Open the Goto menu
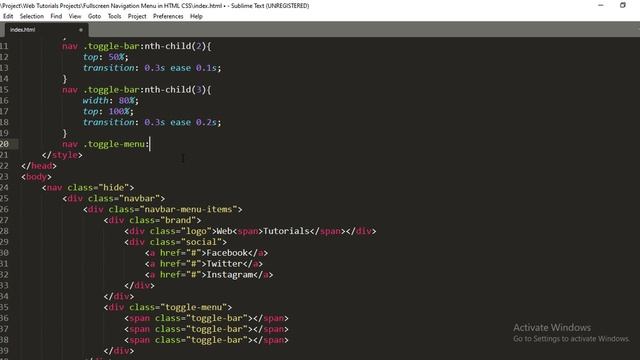The width and height of the screenshot is (640, 360). pos(94,16)
